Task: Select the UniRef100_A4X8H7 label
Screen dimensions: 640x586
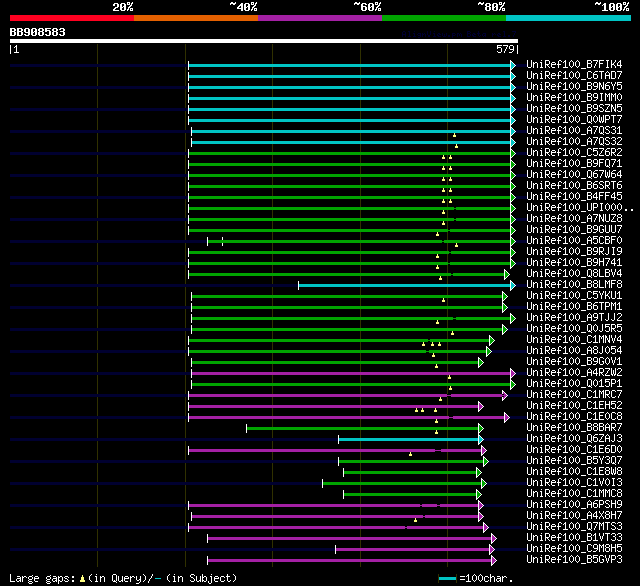Action: pyautogui.click(x=574, y=516)
